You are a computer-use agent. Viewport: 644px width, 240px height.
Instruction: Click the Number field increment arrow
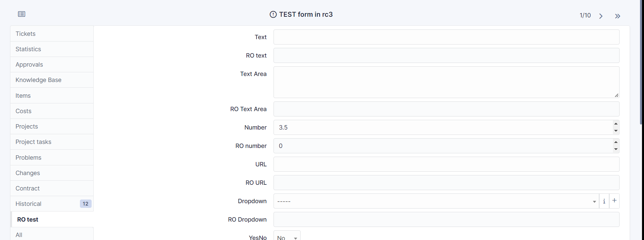click(616, 124)
